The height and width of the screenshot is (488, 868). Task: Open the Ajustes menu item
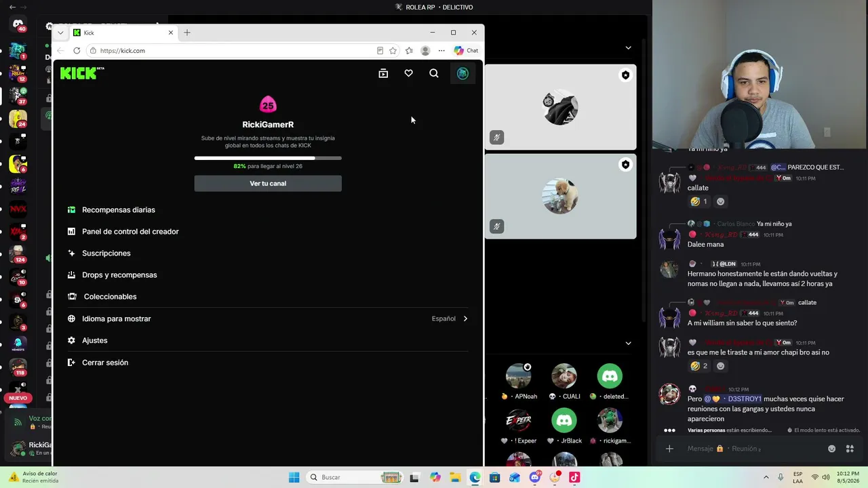pyautogui.click(x=95, y=340)
